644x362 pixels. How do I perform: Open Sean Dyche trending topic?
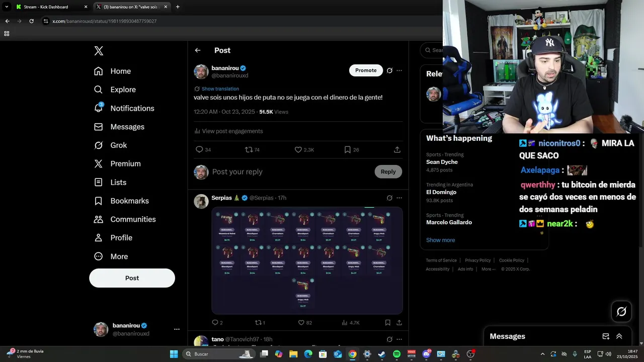443,162
